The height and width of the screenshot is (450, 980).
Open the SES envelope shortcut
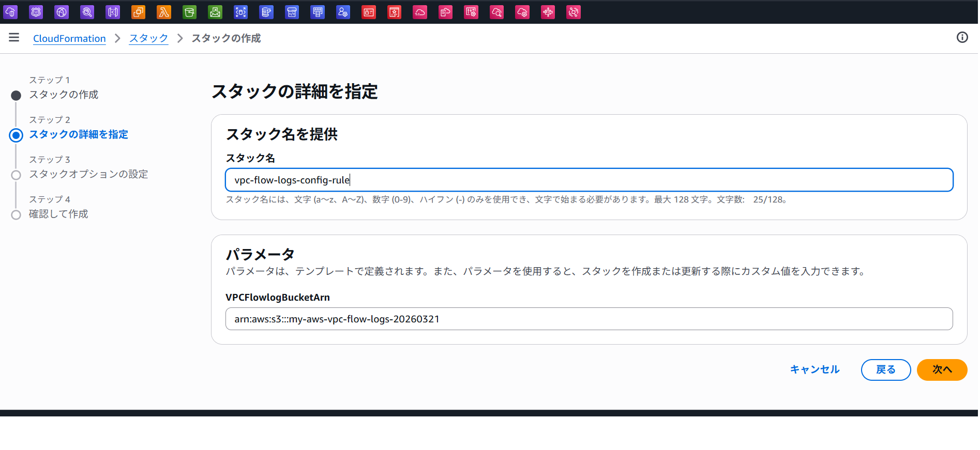[x=215, y=12]
